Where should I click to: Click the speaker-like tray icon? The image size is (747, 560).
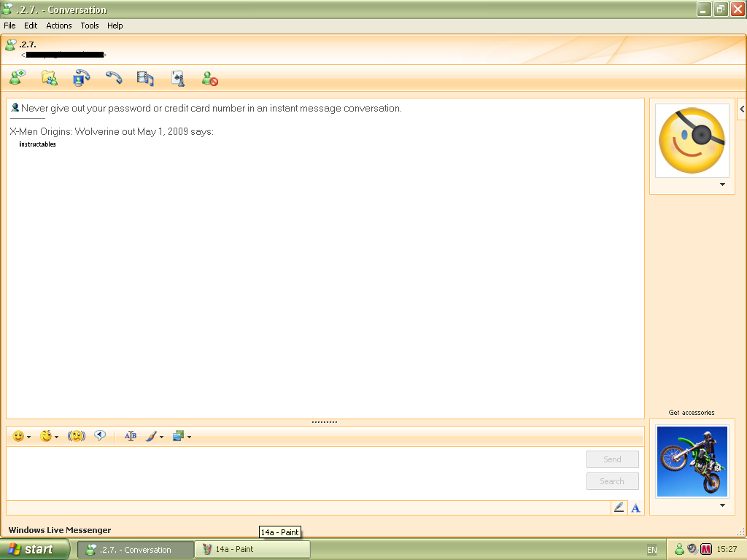click(x=693, y=549)
